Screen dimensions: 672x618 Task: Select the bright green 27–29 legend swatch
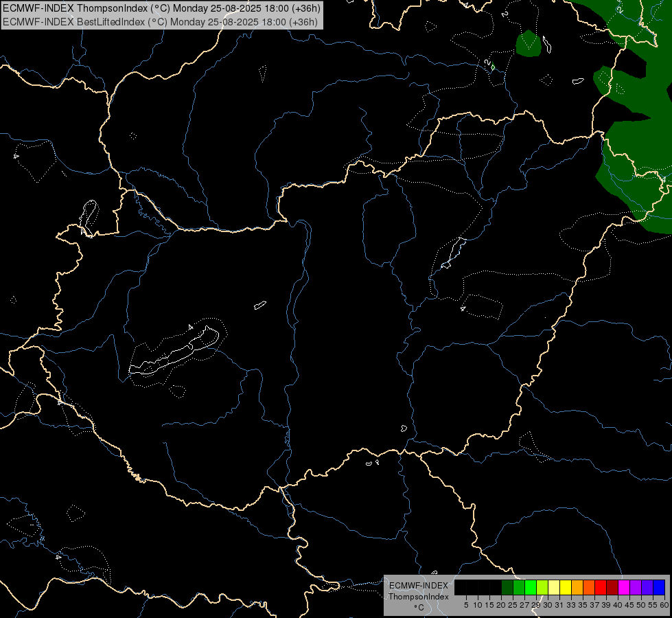click(531, 587)
